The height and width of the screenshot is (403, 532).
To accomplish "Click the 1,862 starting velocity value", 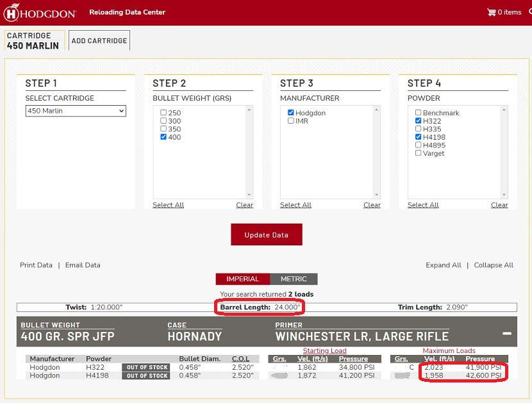I will [x=307, y=367].
